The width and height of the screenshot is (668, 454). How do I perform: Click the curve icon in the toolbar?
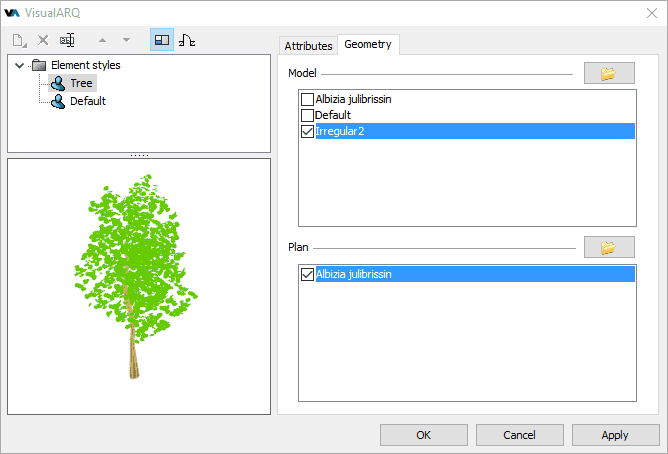click(187, 40)
